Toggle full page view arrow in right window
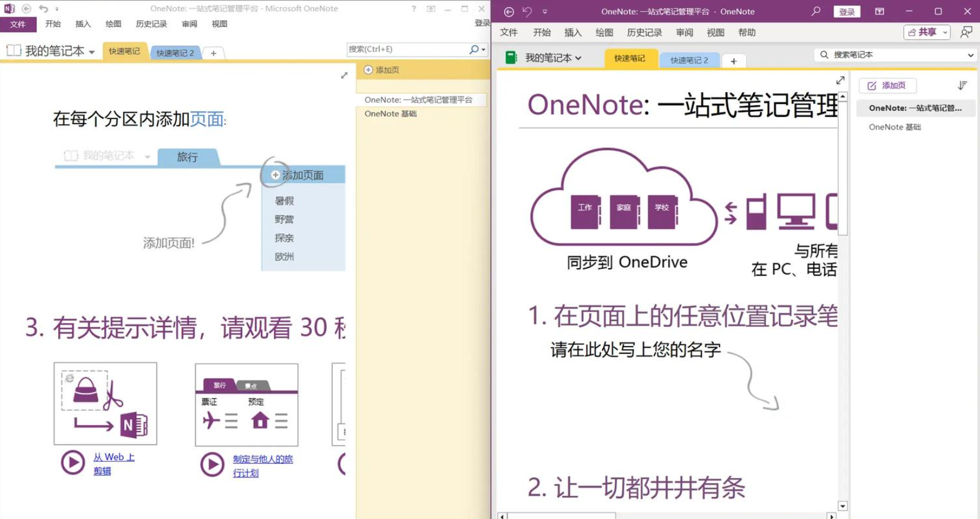 point(840,80)
